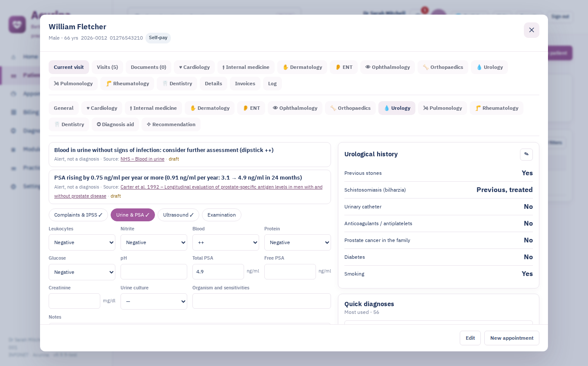
Task: Open the Documents (0) tab
Action: [149, 67]
